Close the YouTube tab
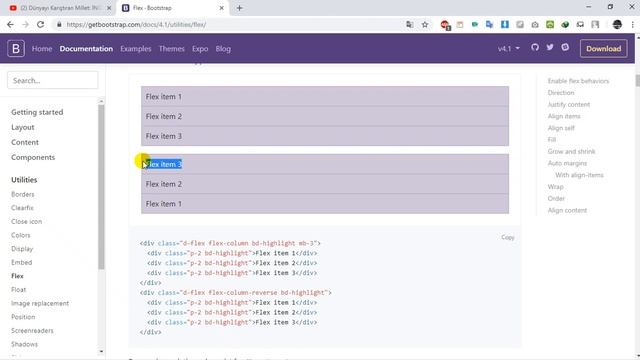 tap(109, 8)
